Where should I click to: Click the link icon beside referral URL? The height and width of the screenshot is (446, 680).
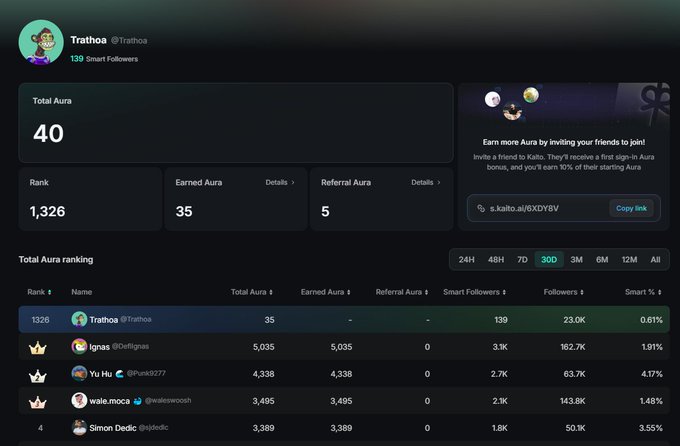click(x=481, y=208)
